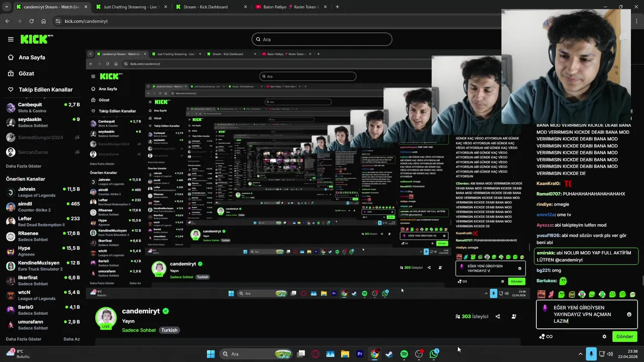Viewport: 644px width, 362px height.
Task: Open ilkerfirat recommended channel
Action: 43,280
